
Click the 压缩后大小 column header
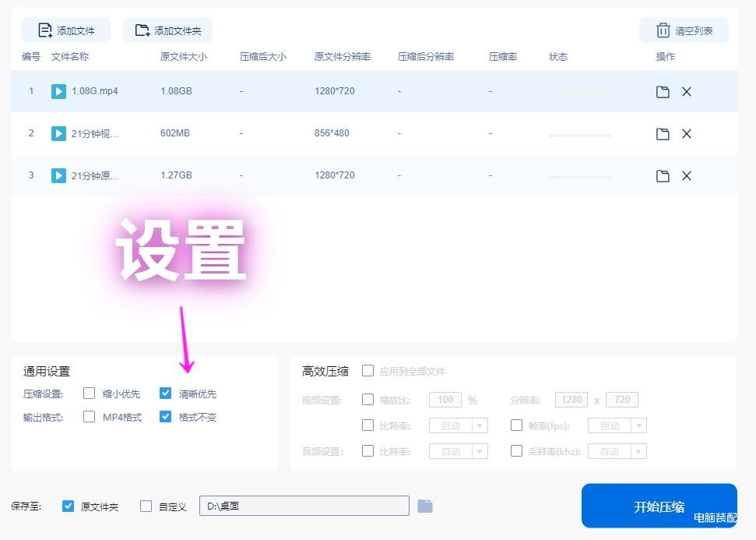[x=262, y=56]
